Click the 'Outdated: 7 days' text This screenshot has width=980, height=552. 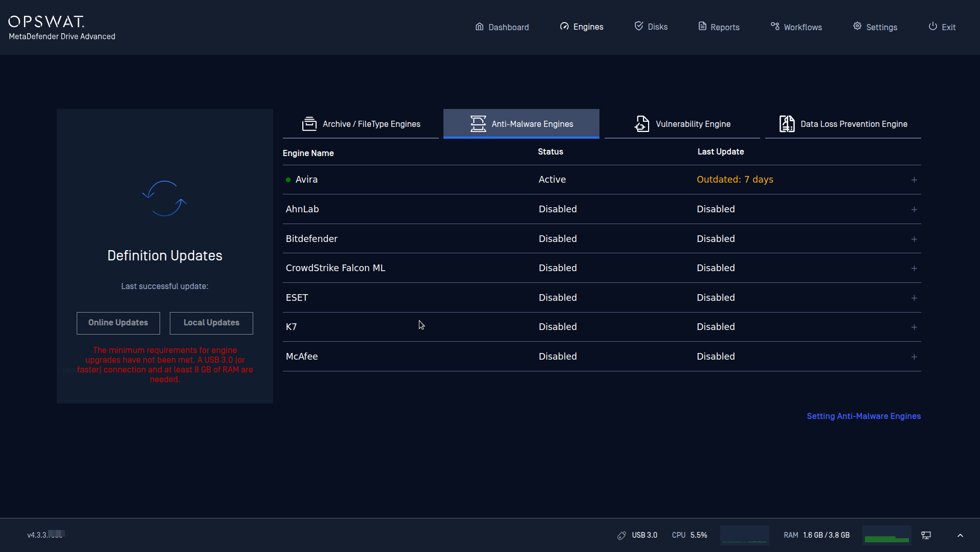pos(735,180)
